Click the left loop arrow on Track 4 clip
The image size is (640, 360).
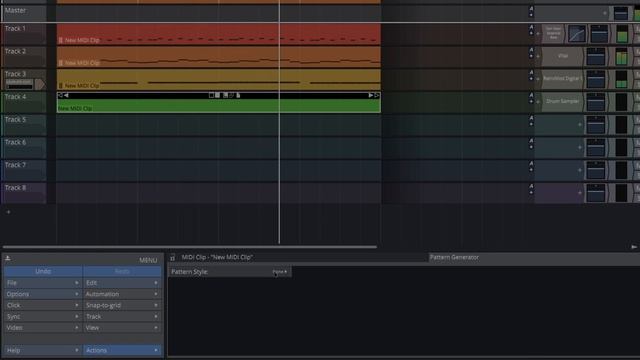coord(66,96)
